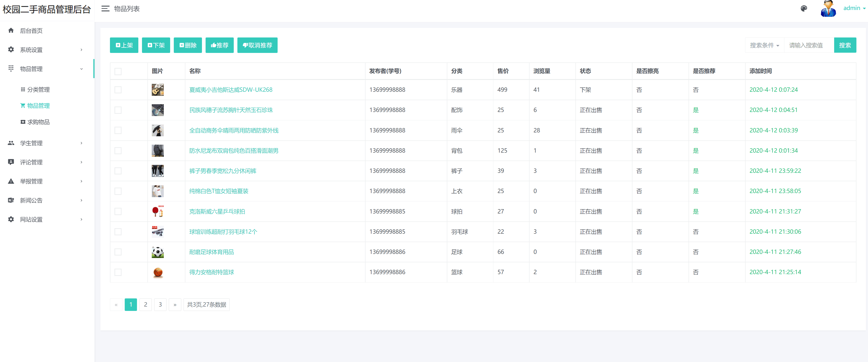Viewport: 868px width, 362px height.
Task: Click the grid icon beside 物品管理 parent menu
Action: click(x=11, y=69)
